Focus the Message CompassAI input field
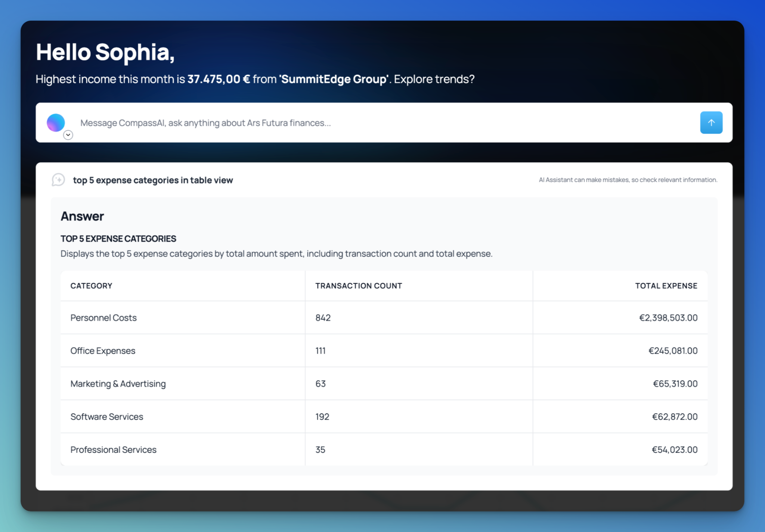Viewport: 765px width, 532px height. 384,123
